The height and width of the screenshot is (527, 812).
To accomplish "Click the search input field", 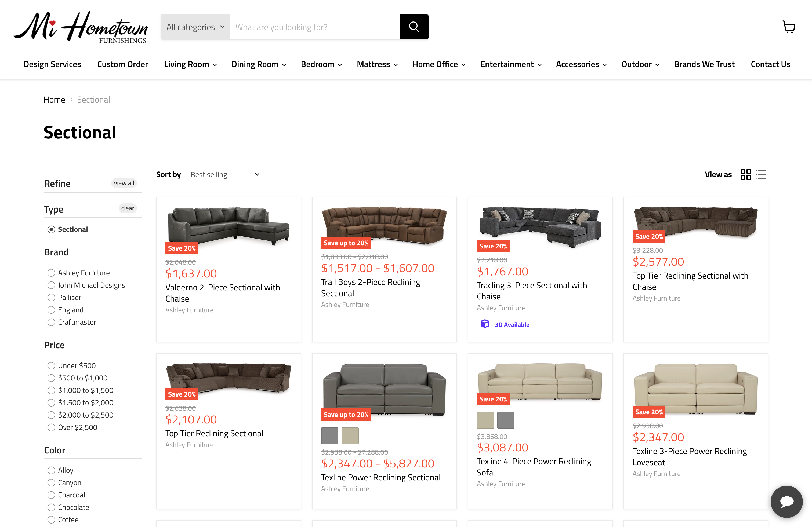I will 314,27.
